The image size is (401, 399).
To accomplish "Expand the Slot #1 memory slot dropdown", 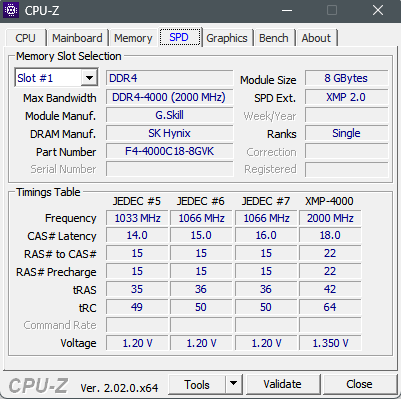I will point(89,78).
